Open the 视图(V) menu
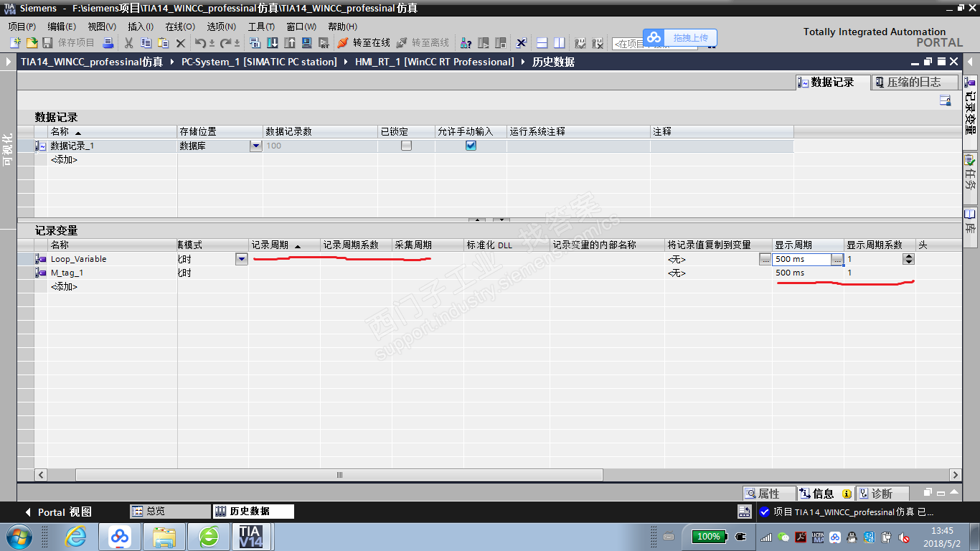Viewport: 980px width, 551px height. click(x=102, y=27)
